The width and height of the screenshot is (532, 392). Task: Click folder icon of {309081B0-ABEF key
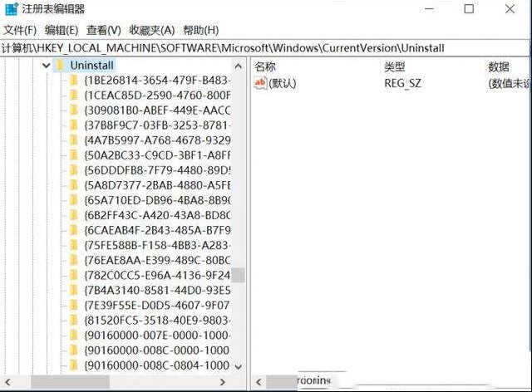pyautogui.click(x=73, y=110)
